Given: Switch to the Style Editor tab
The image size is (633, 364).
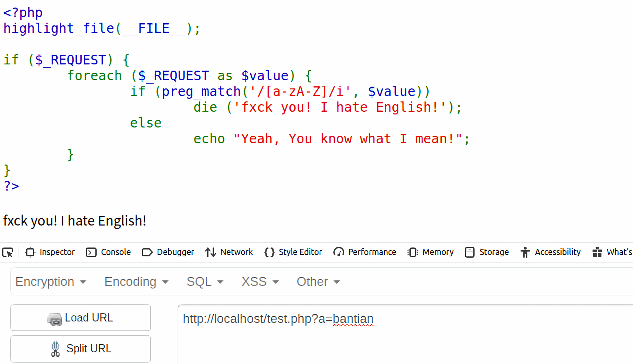Looking at the screenshot, I should pyautogui.click(x=293, y=252).
